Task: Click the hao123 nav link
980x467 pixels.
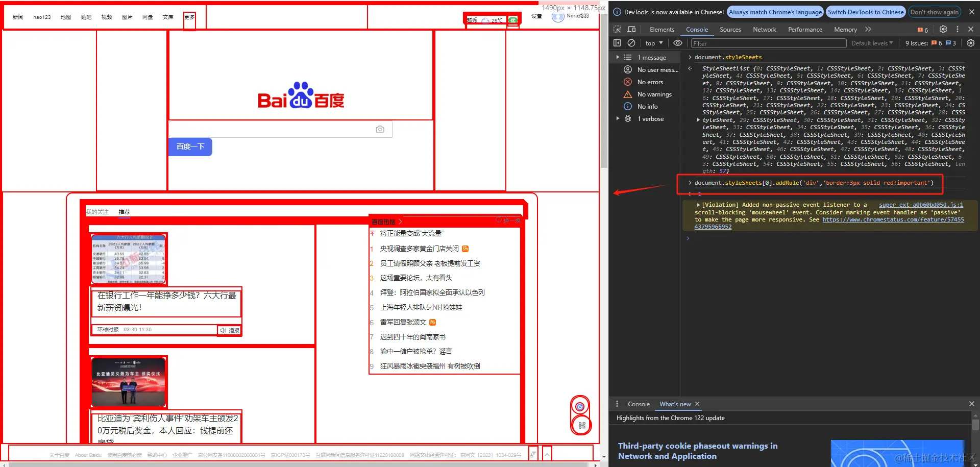Action: click(42, 17)
